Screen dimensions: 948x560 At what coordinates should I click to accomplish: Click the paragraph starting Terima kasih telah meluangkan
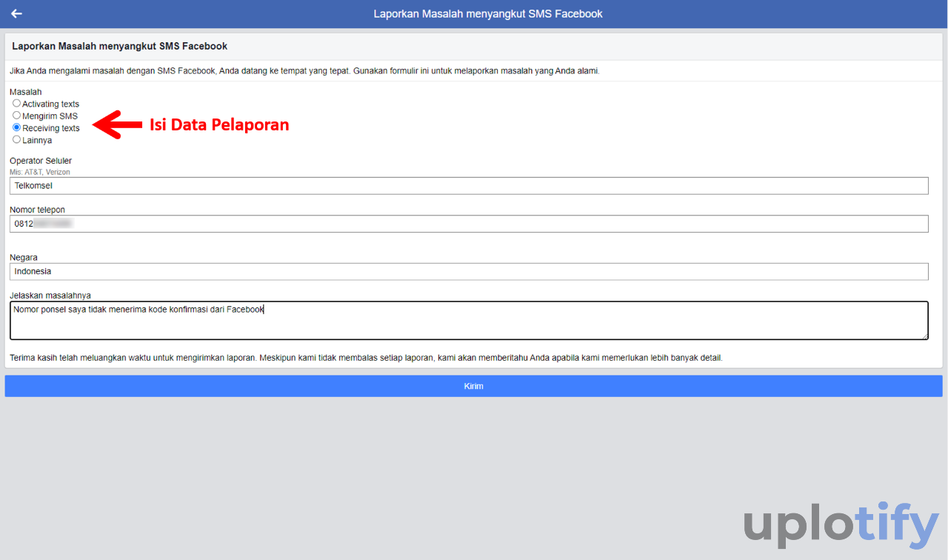tap(366, 358)
